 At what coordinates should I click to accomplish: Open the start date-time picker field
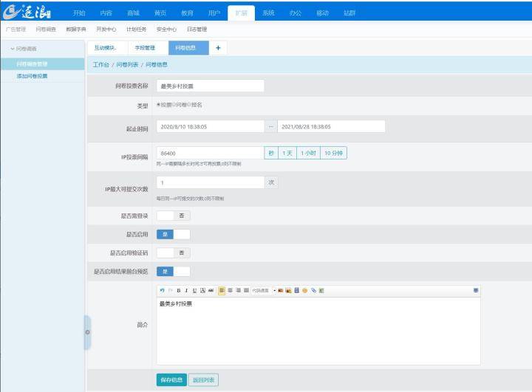[210, 126]
